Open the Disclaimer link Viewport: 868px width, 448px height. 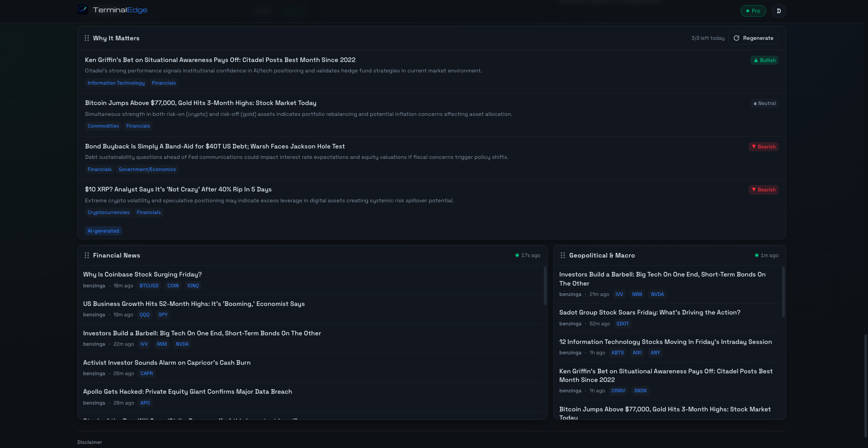tap(90, 442)
